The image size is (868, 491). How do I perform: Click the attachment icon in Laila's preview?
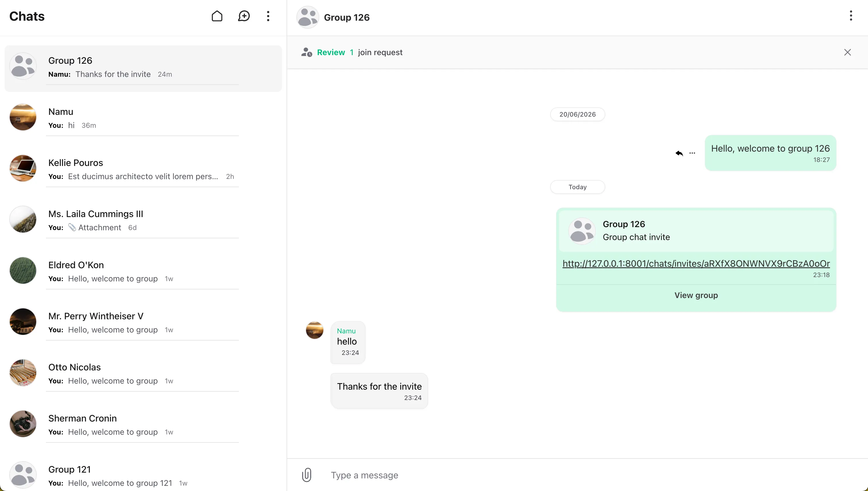coord(72,227)
